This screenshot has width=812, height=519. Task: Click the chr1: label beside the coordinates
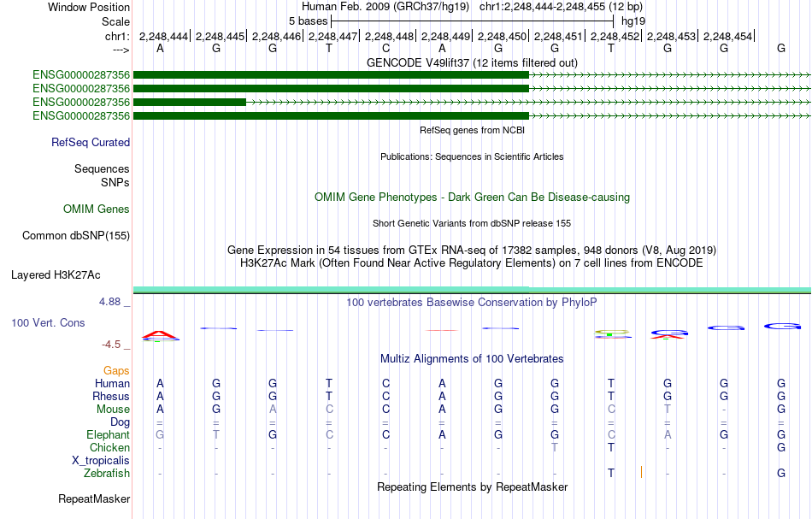[117, 36]
